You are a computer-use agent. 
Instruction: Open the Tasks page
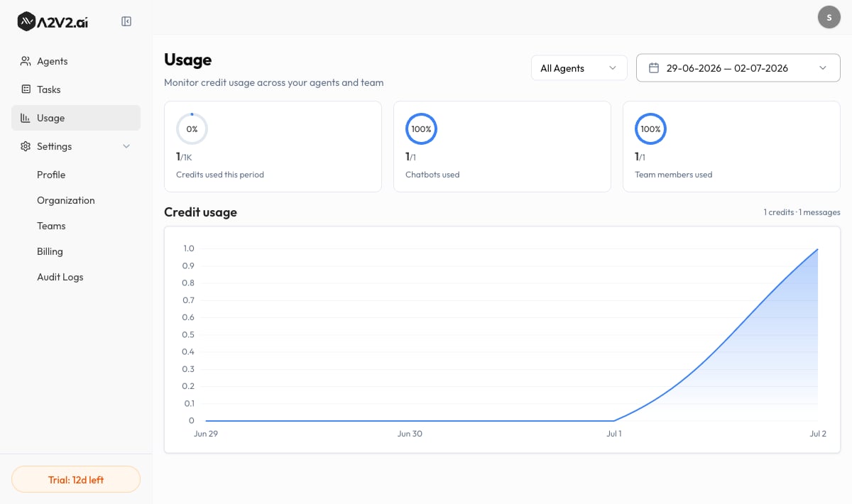(76, 89)
